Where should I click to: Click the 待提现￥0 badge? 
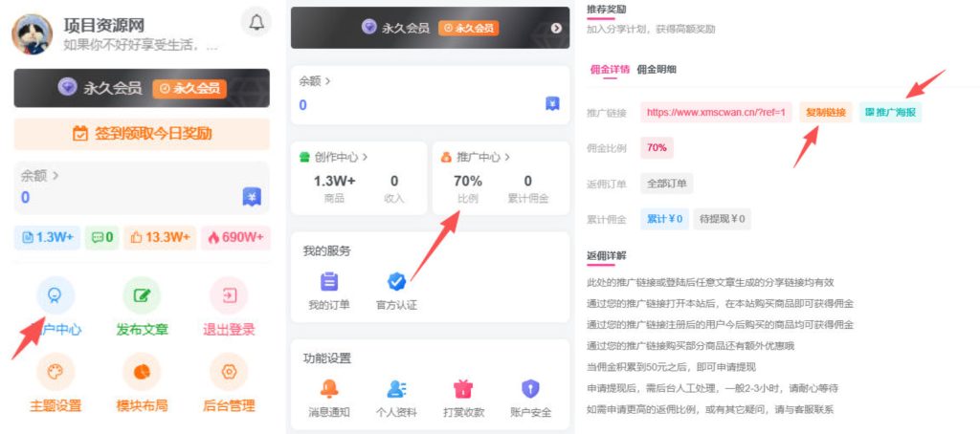click(x=722, y=219)
